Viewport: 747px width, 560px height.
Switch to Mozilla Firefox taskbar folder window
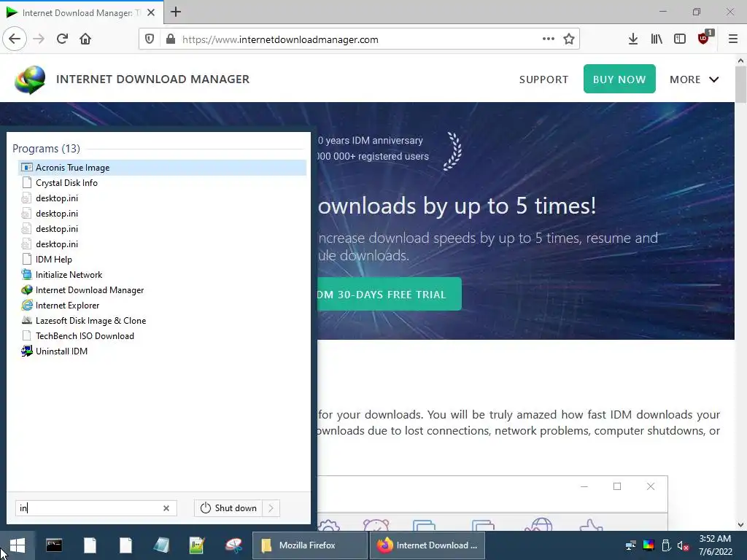coord(309,545)
